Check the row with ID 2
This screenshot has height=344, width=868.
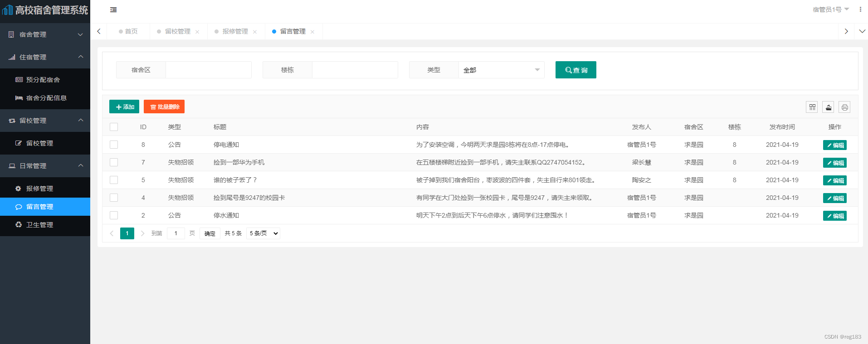(114, 215)
